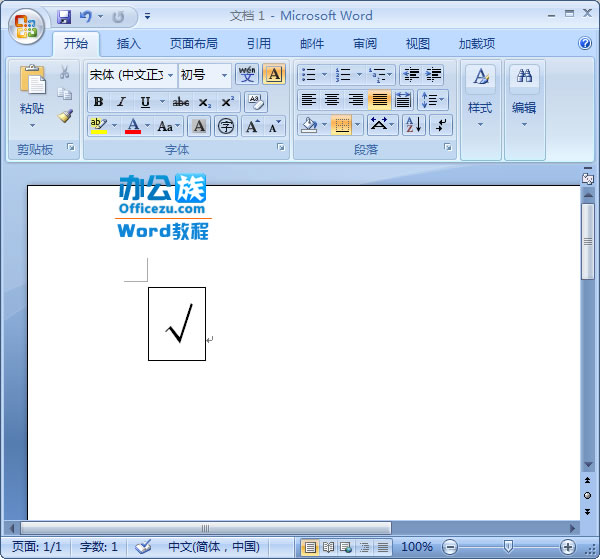The height and width of the screenshot is (559, 600).
Task: Click the Paste clipboard icon
Action: [x=33, y=80]
